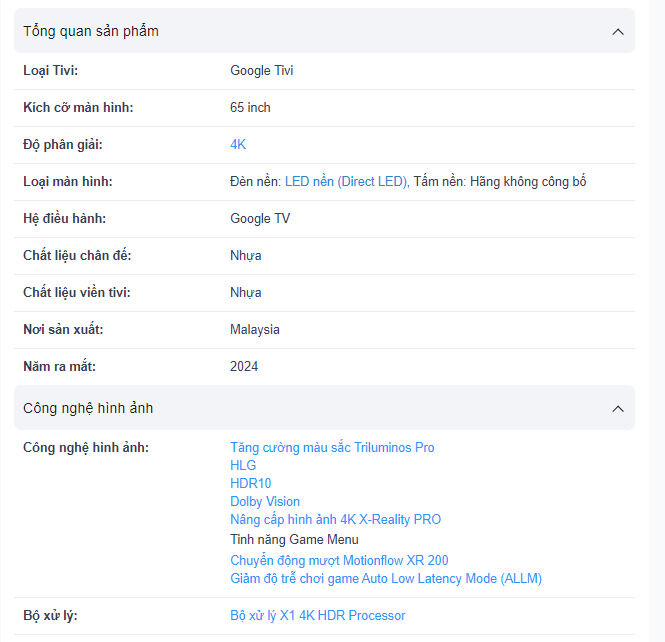The image size is (665, 642).
Task: Click the Malaysia origin value
Action: pyautogui.click(x=255, y=330)
